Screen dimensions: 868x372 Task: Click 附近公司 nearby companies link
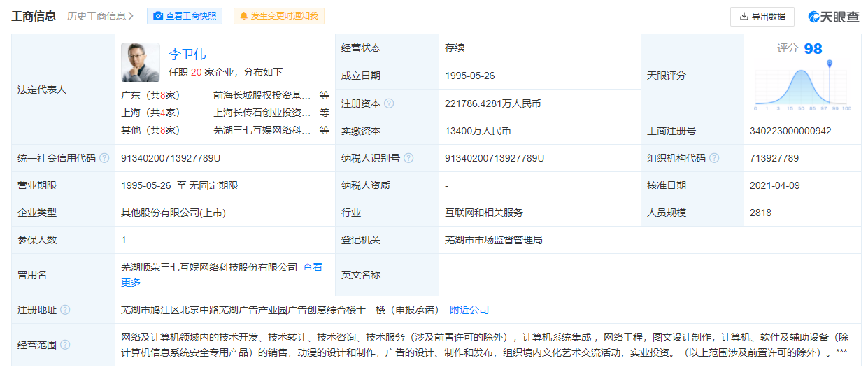click(x=469, y=310)
